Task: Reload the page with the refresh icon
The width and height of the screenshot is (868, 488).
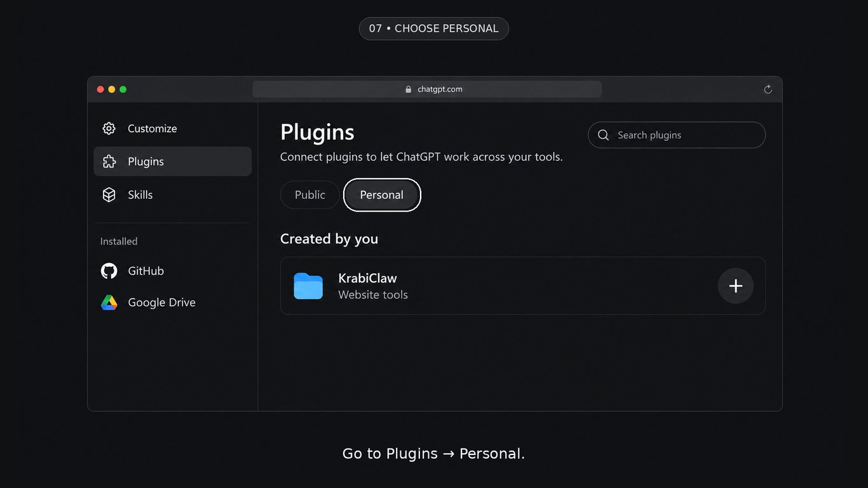Action: tap(768, 89)
